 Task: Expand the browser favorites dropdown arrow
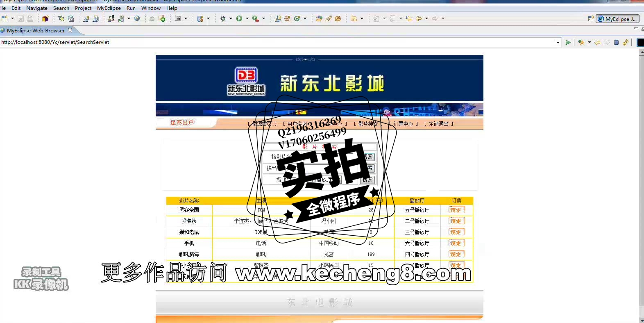(x=589, y=42)
